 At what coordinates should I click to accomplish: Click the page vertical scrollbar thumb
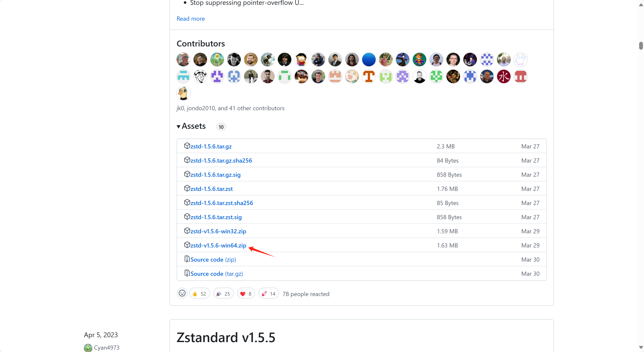(x=641, y=46)
